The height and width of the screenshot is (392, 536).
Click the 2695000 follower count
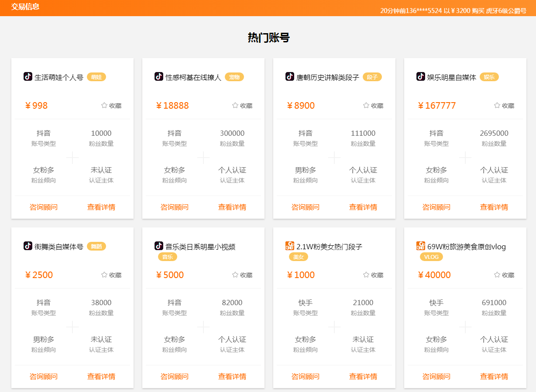point(494,133)
